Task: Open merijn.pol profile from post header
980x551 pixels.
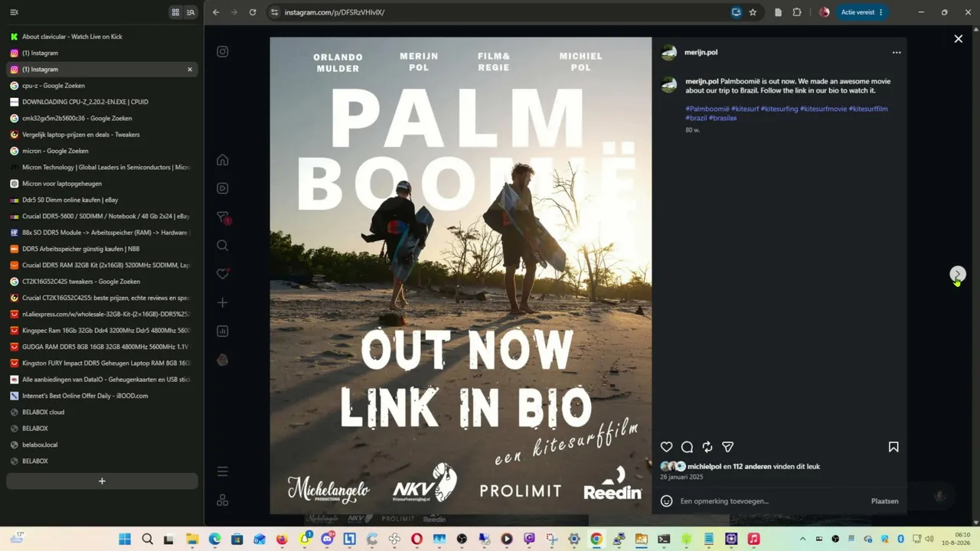Action: pyautogui.click(x=701, y=53)
